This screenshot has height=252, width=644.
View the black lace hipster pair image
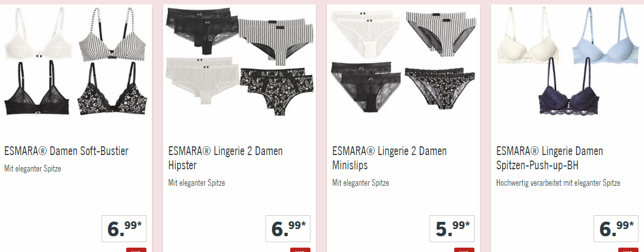202,31
